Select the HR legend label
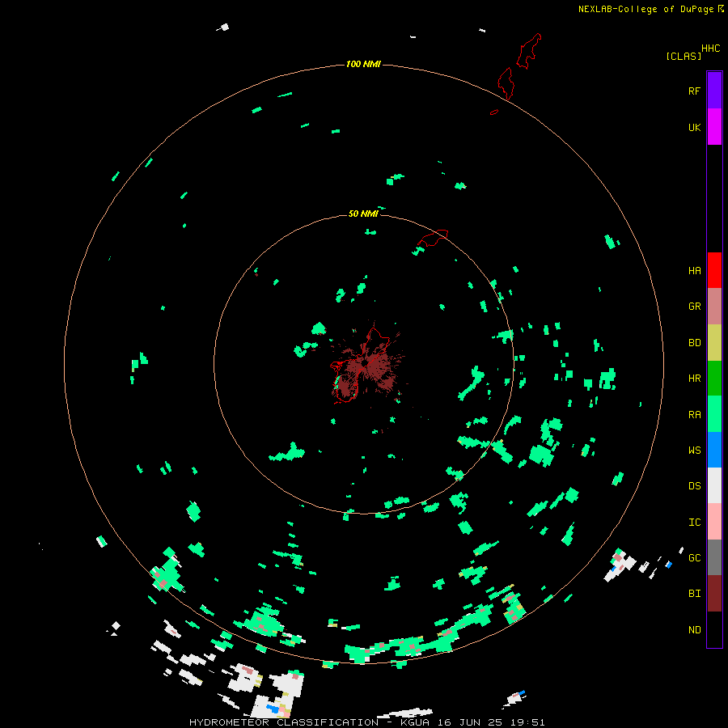The image size is (728, 728). (x=694, y=379)
